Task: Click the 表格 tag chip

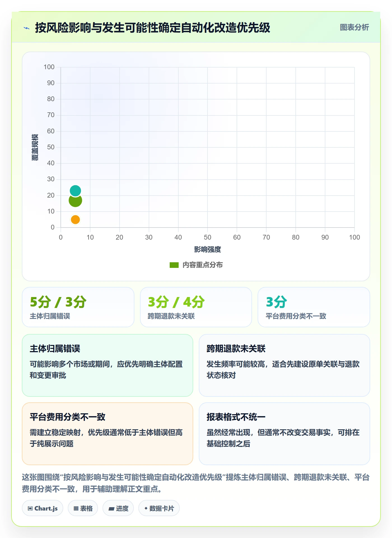Action: (83, 508)
